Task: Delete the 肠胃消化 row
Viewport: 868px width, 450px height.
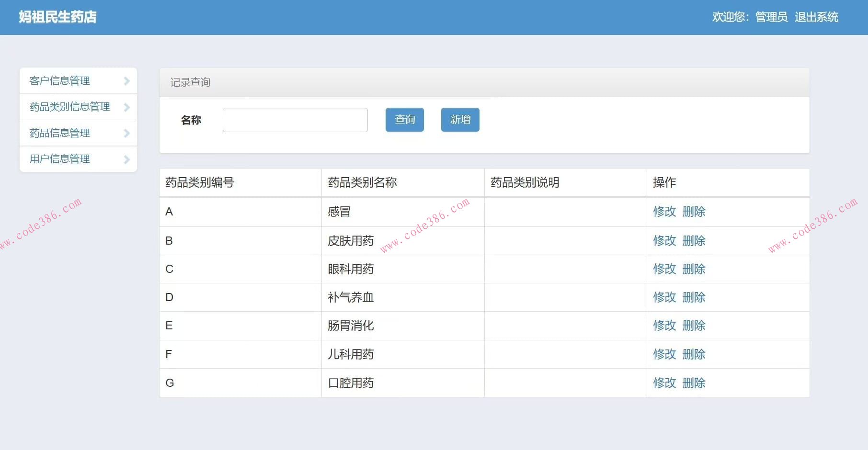Action: pos(694,326)
